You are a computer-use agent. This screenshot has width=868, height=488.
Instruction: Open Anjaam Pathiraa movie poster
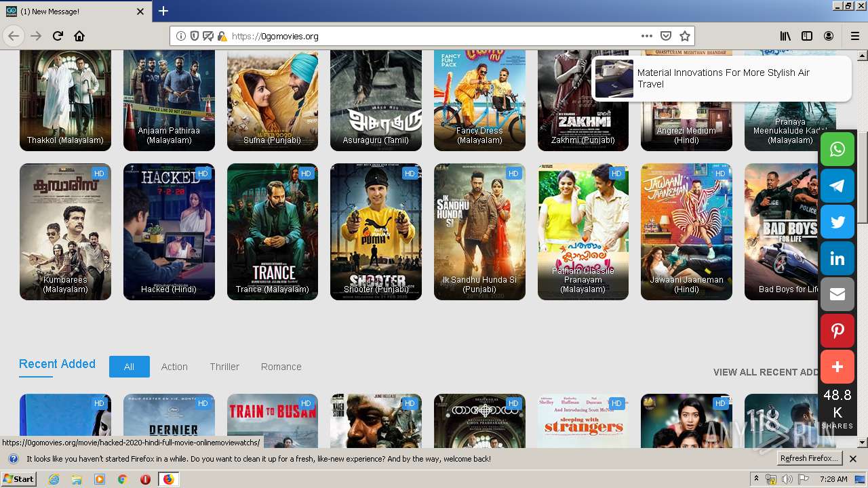click(169, 100)
